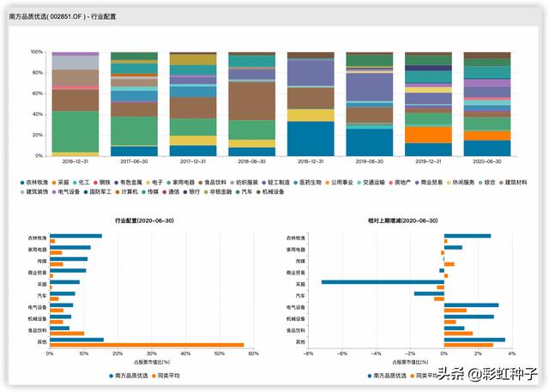This screenshot has height=392, width=549.
Task: Toggle the 采掘 legend entry in top chart
Action: [x=60, y=183]
